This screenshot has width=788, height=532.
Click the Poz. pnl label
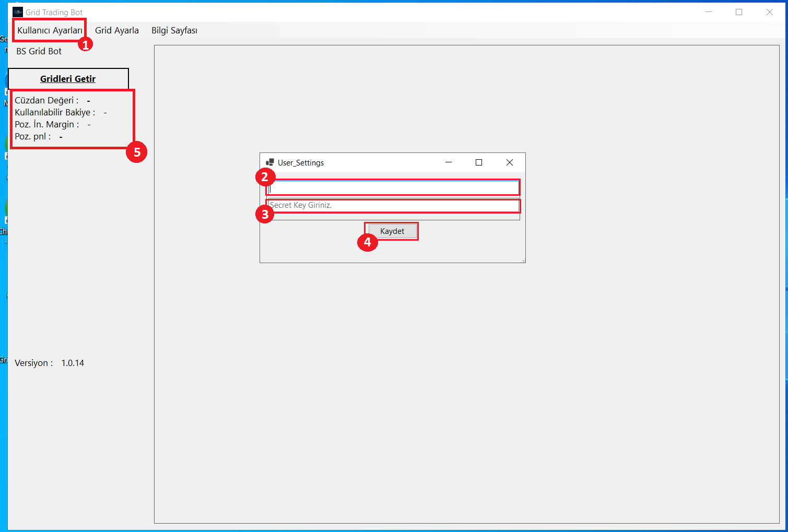32,136
